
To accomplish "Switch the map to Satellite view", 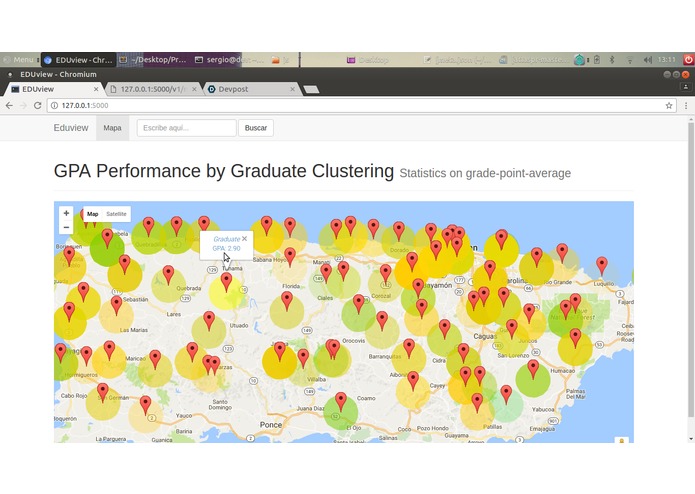I will (116, 214).
